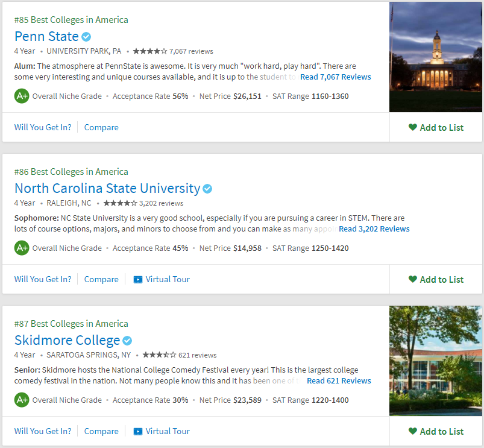Launch the Virtual Tour link for Skidmore College
Screen dimensions: 484x448
point(168,431)
